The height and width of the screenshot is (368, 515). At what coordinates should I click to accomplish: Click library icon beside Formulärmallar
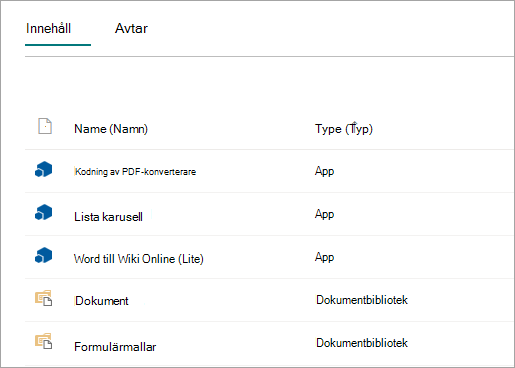click(x=44, y=341)
